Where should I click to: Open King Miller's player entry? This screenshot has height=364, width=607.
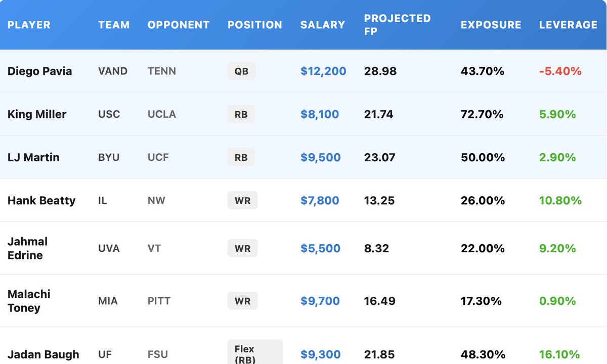click(x=37, y=114)
